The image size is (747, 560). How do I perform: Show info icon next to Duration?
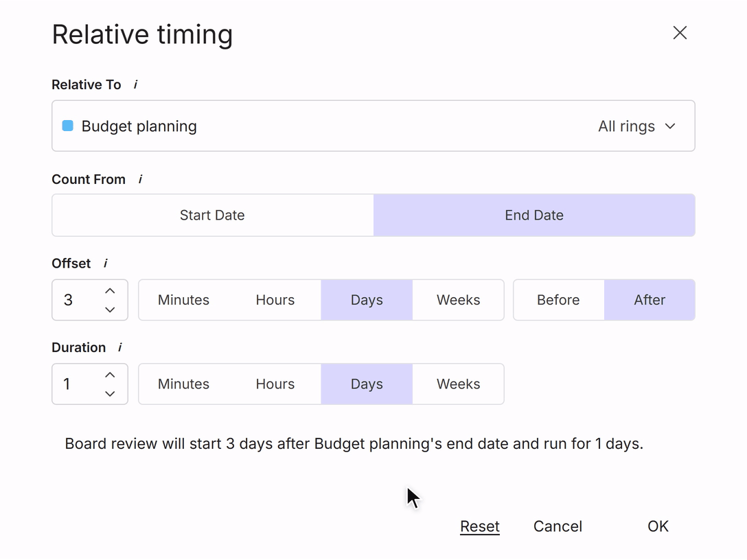tap(120, 348)
